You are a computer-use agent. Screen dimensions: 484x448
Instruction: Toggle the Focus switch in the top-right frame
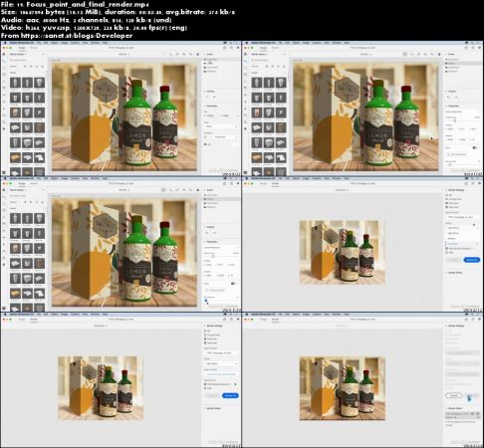(475, 147)
